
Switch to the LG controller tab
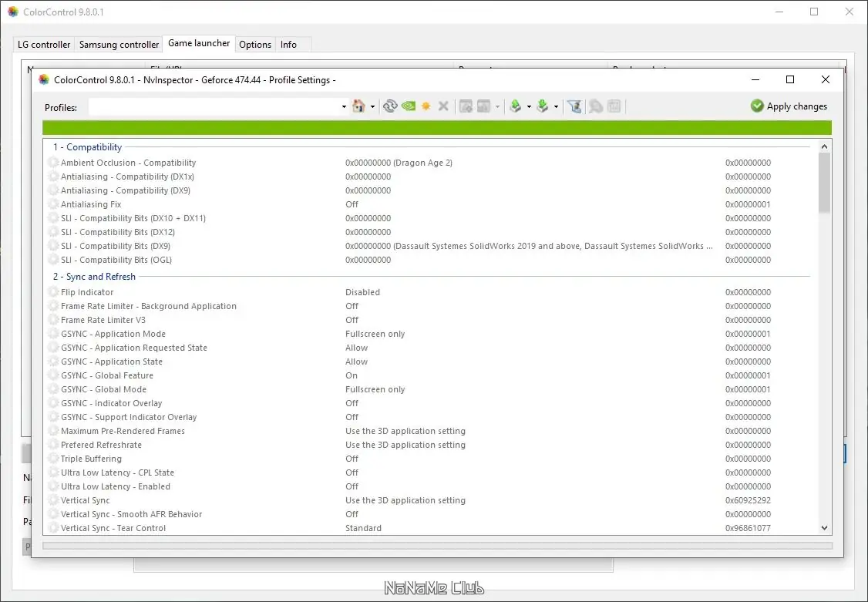point(44,44)
